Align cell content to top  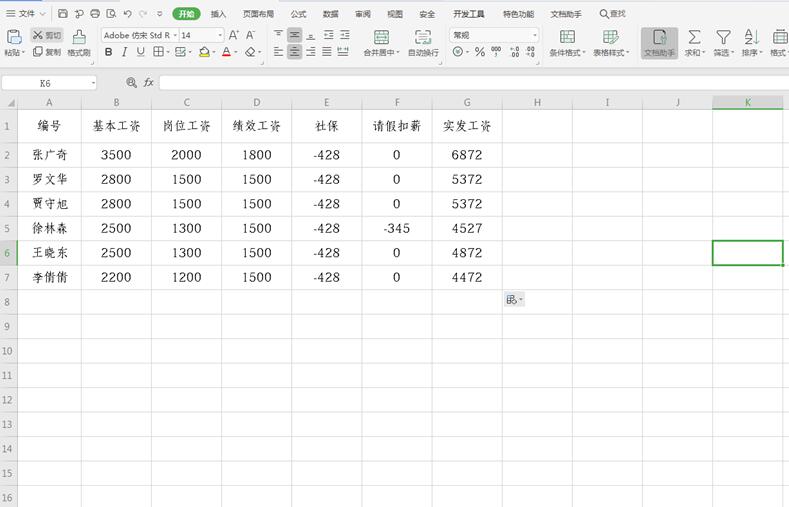(x=278, y=35)
